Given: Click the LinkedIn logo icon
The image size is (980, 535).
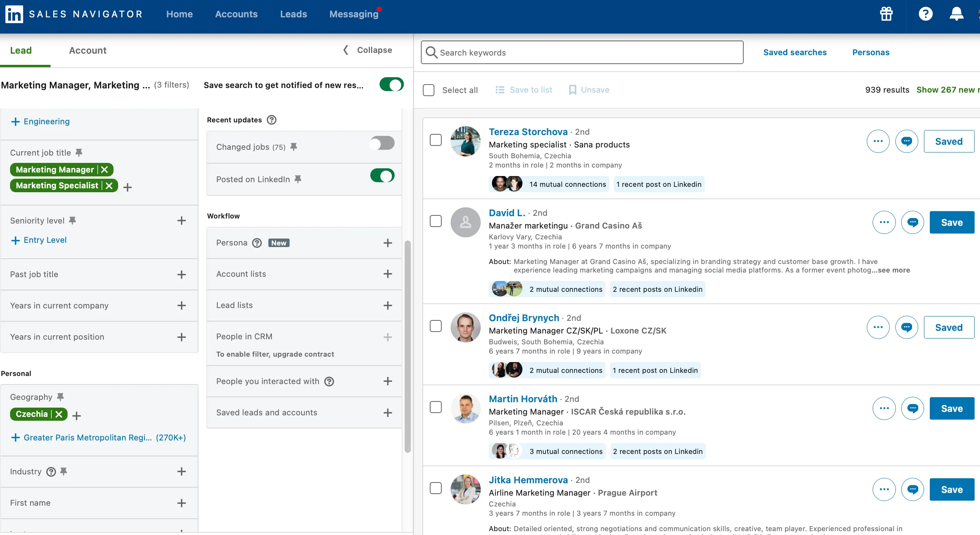Looking at the screenshot, I should 14,14.
